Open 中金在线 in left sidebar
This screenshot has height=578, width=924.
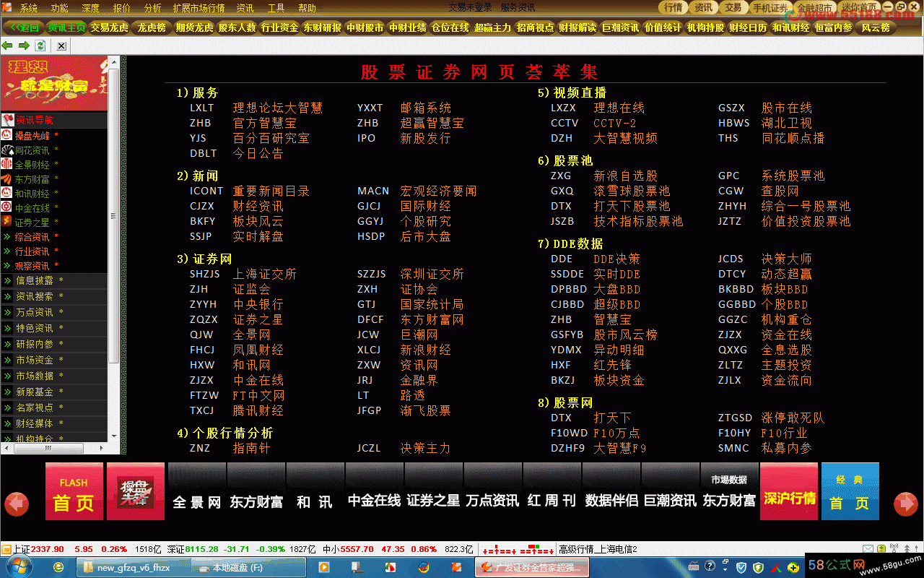pyautogui.click(x=32, y=208)
